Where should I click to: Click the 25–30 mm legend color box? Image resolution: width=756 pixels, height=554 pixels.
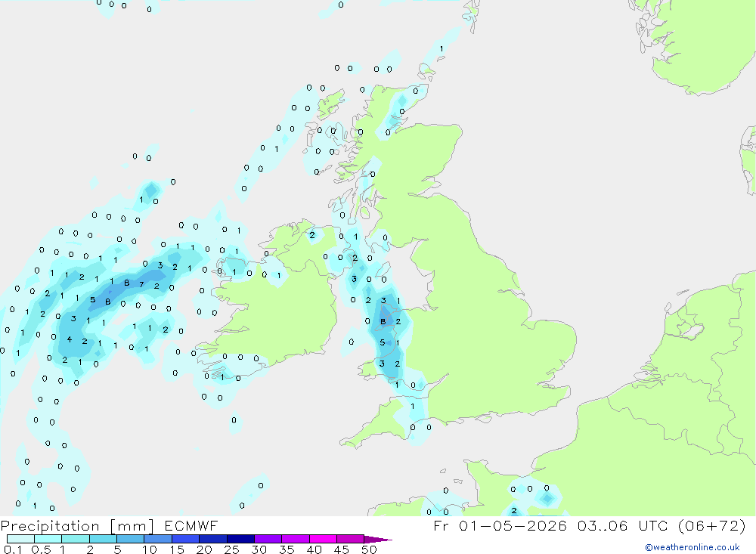[240, 539]
